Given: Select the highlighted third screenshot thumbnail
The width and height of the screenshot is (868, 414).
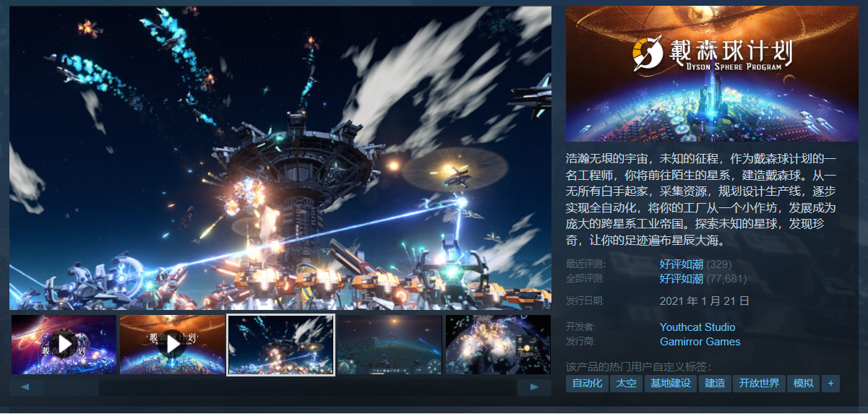Looking at the screenshot, I should 280,345.
